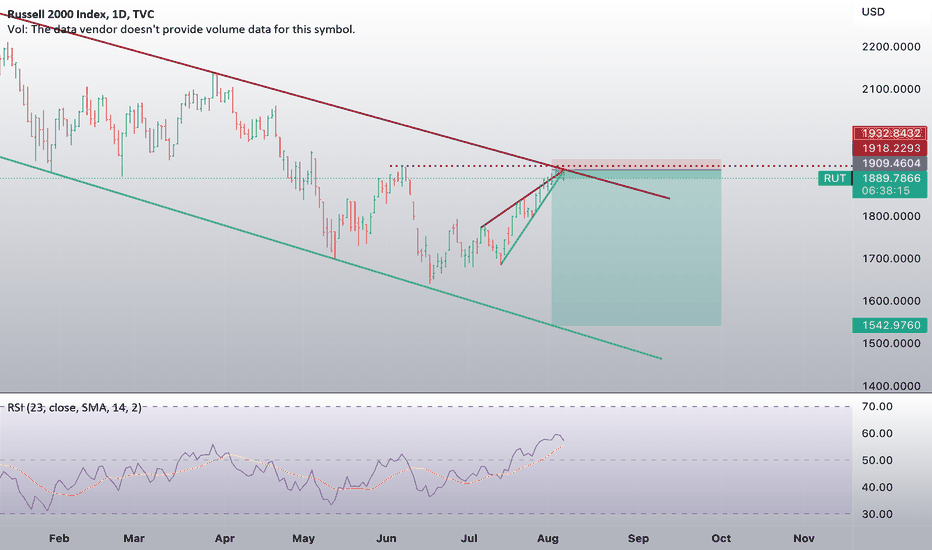The width and height of the screenshot is (932, 550).
Task: Click the 2200.0000 price axis value
Action: click(x=891, y=47)
